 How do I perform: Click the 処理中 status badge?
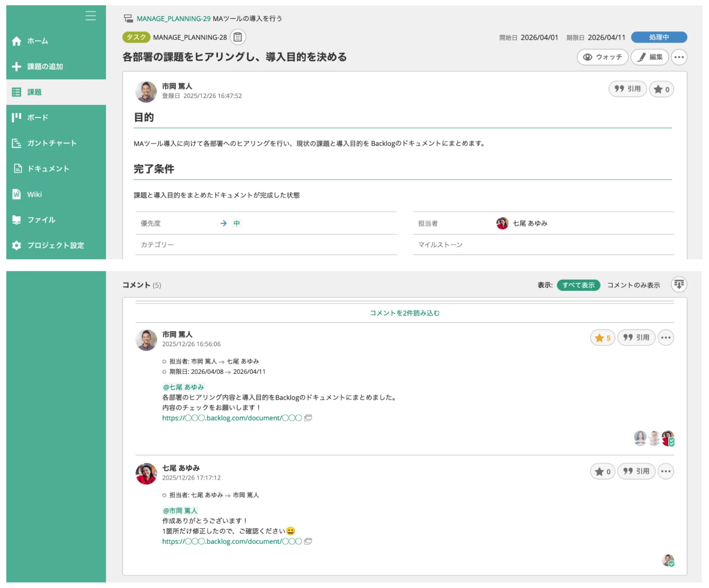coord(659,37)
